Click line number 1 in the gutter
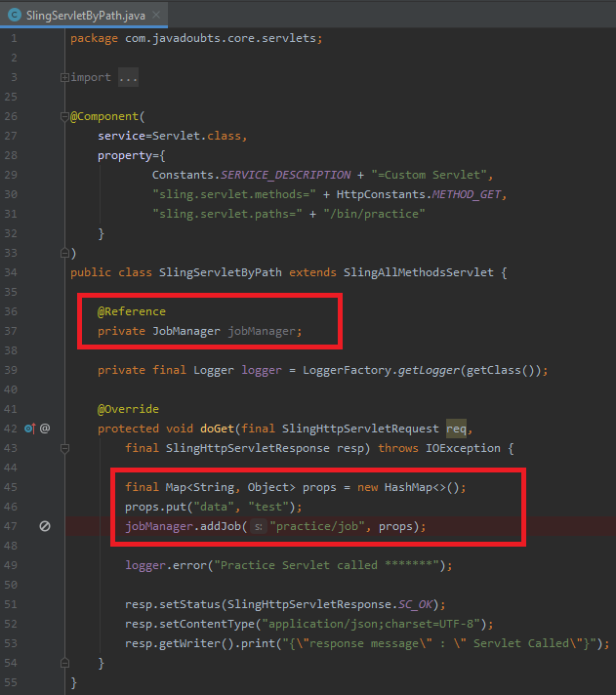The width and height of the screenshot is (616, 695). pyautogui.click(x=14, y=39)
